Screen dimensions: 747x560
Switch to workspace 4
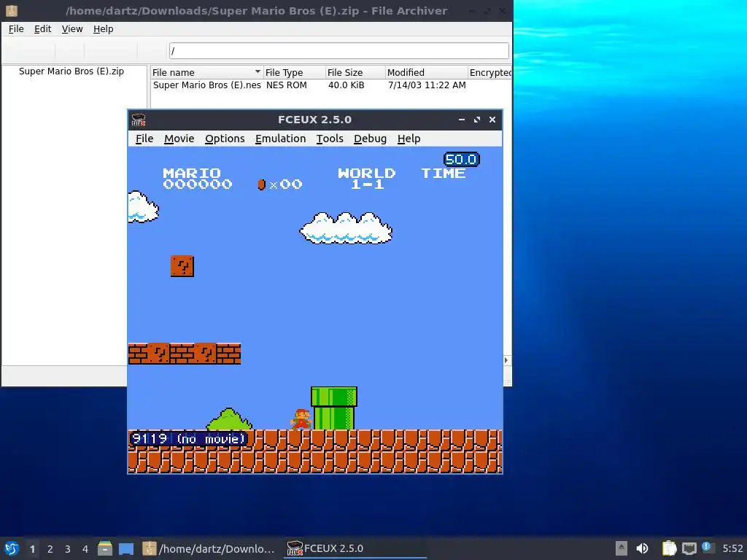85,549
